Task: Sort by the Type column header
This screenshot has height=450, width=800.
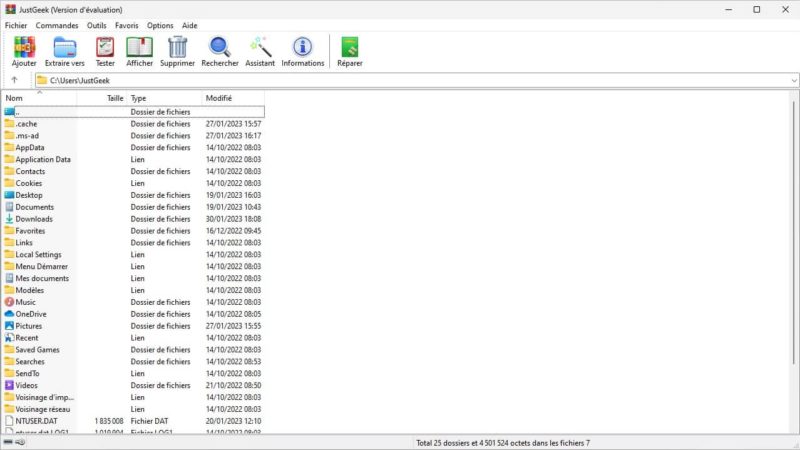Action: coord(164,98)
